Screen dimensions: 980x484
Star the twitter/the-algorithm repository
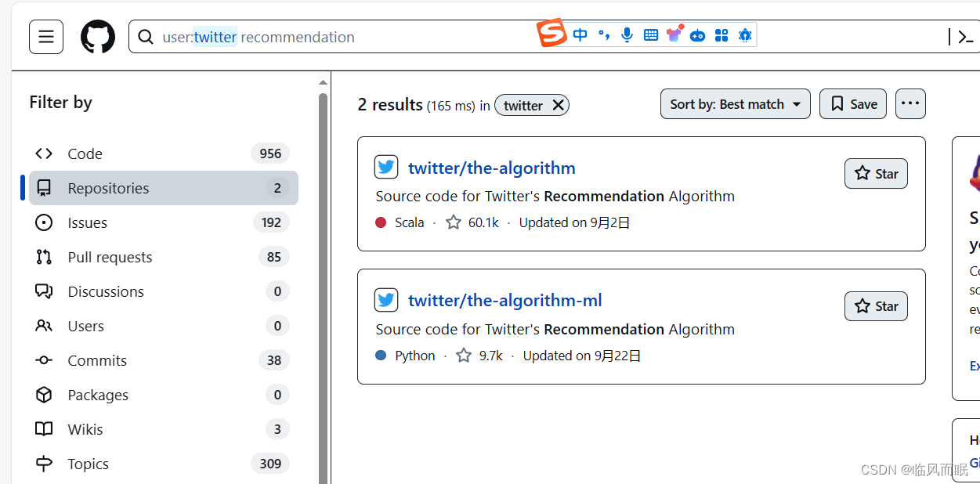[x=876, y=174]
